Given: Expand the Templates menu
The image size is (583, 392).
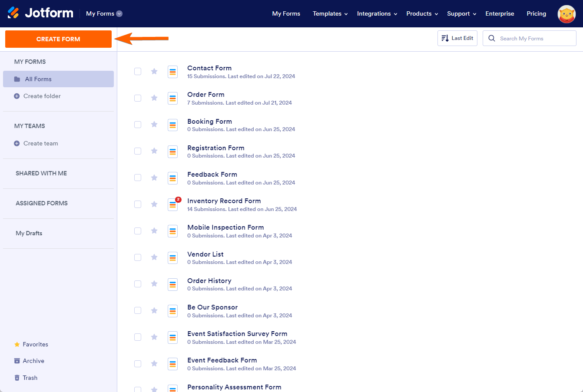Looking at the screenshot, I should 330,13.
